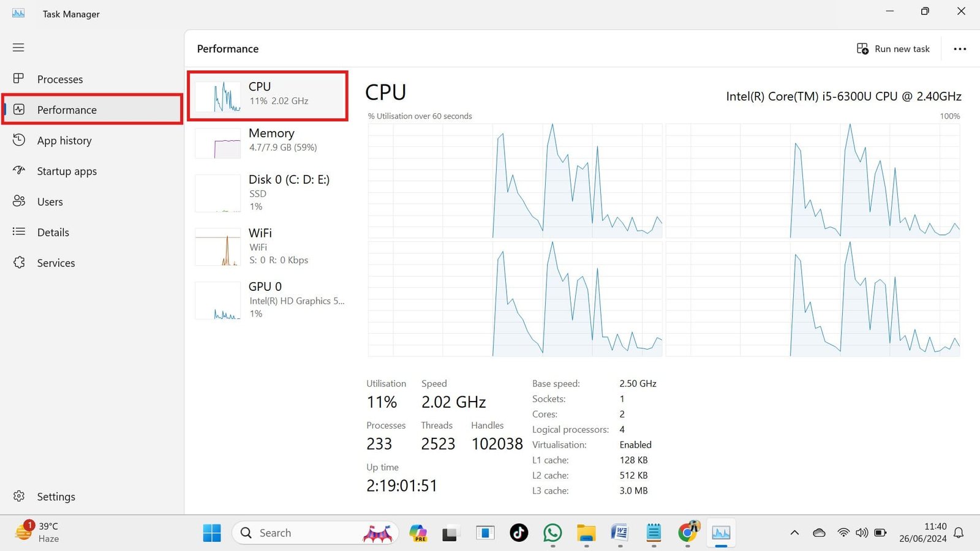The image size is (980, 551).
Task: Open WhatsApp from the taskbar
Action: pyautogui.click(x=552, y=533)
